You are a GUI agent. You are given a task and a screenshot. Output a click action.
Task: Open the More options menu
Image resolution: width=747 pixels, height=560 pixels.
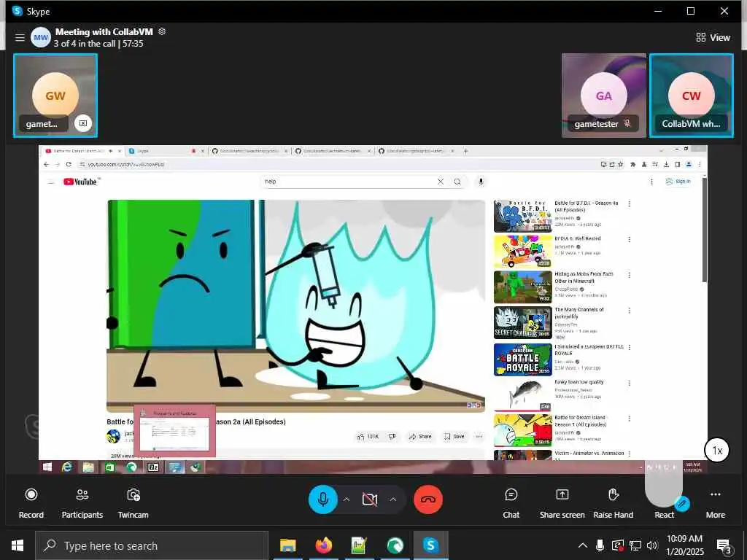click(x=715, y=503)
